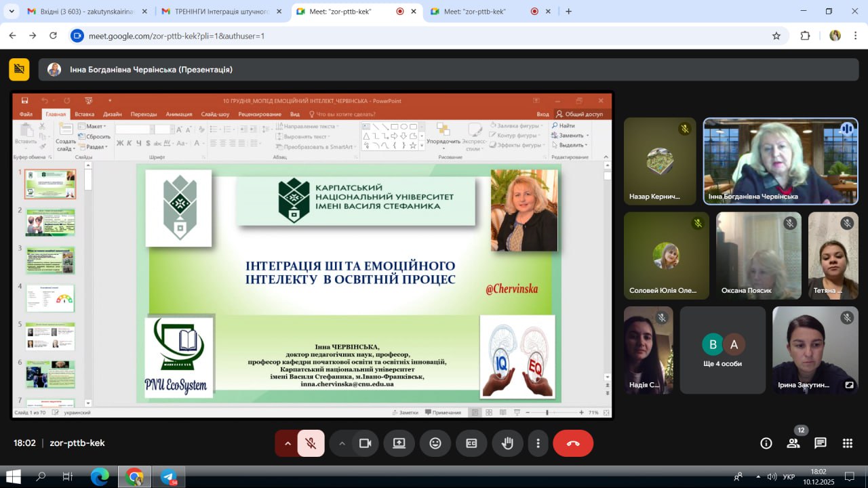This screenshot has width=868, height=488.
Task: Open chat with everyone
Action: [x=821, y=443]
